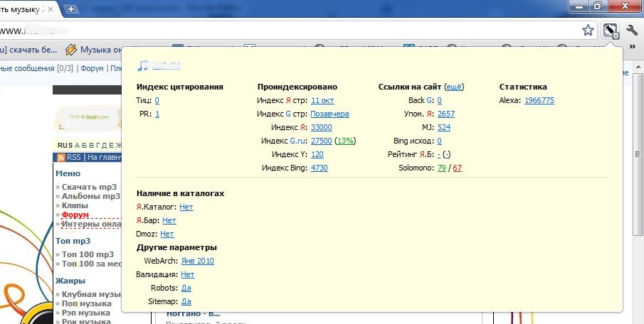Open the Тиц value link
The image size is (644, 324).
click(157, 100)
